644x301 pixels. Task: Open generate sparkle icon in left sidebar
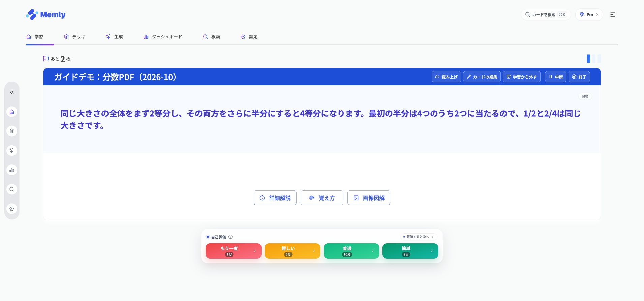click(12, 151)
